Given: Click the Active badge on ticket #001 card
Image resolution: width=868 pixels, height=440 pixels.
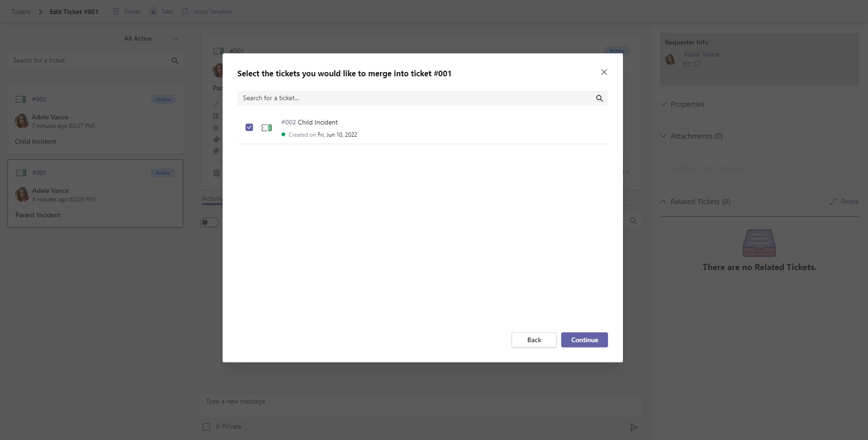Looking at the screenshot, I should pos(163,173).
